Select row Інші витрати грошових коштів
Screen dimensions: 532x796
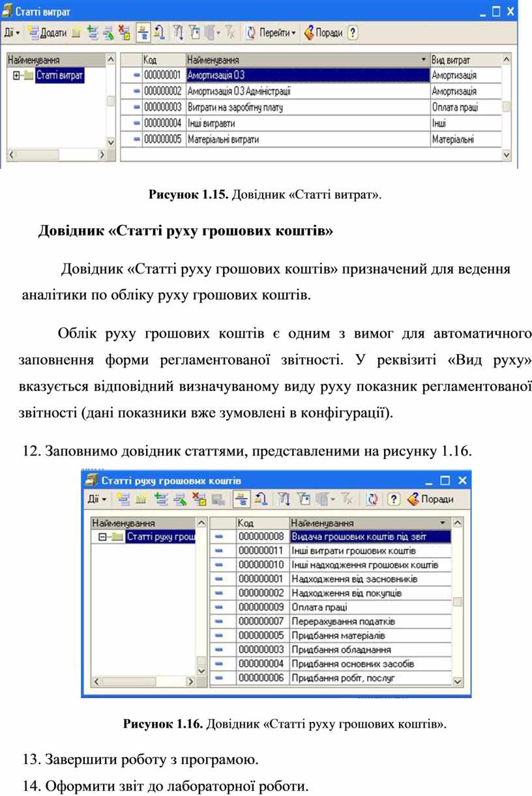coord(331,551)
